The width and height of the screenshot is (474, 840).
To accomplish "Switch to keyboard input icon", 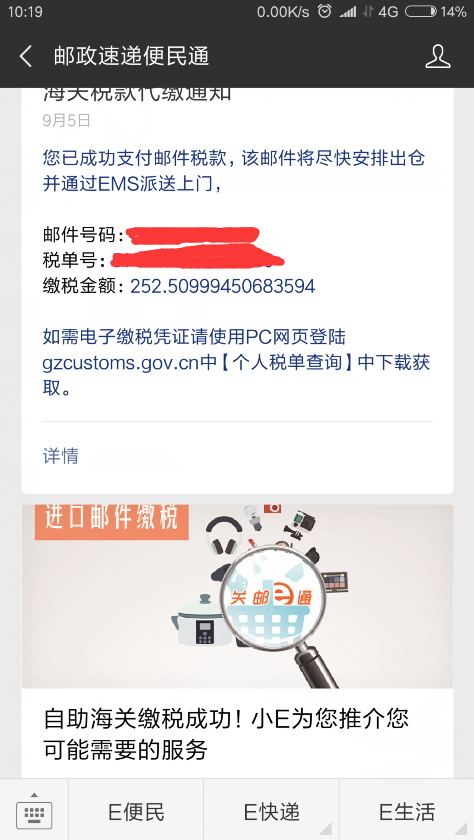I will tap(34, 809).
